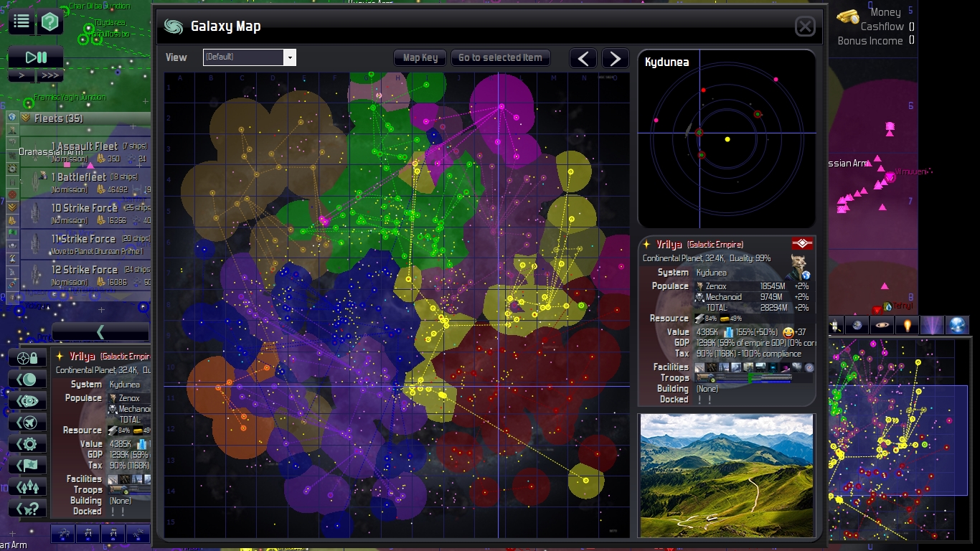Click the Framec Yagin Junction label on map

tap(70, 98)
